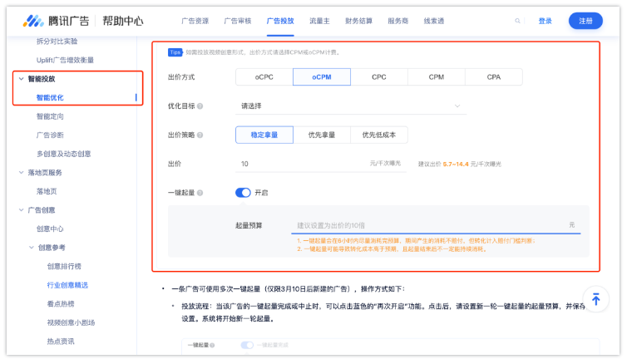Viewport: 632px width, 364px height.
Task: Click the back-to-top arrow button
Action: tap(595, 299)
